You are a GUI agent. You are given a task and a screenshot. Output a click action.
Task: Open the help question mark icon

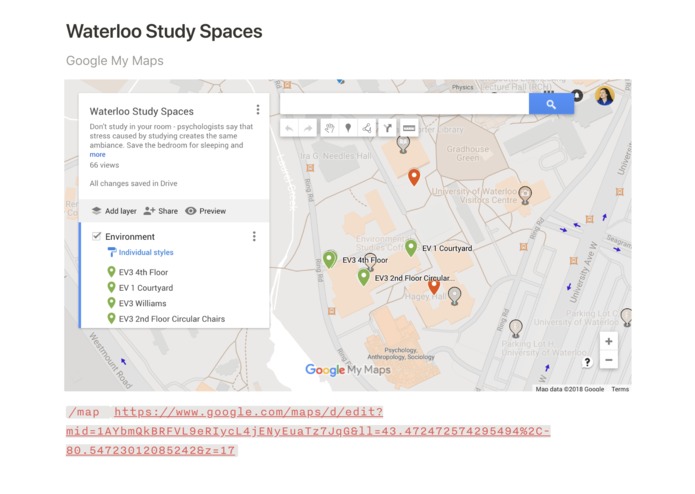pyautogui.click(x=587, y=362)
